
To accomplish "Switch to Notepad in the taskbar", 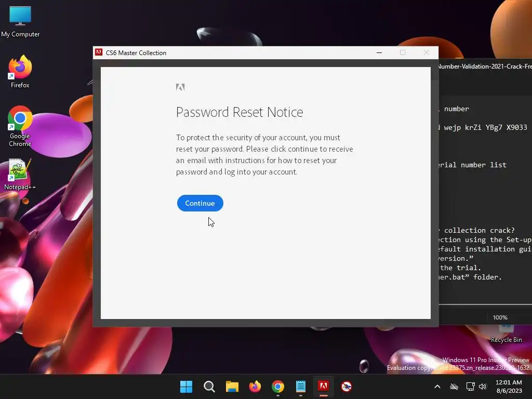I will point(301,387).
